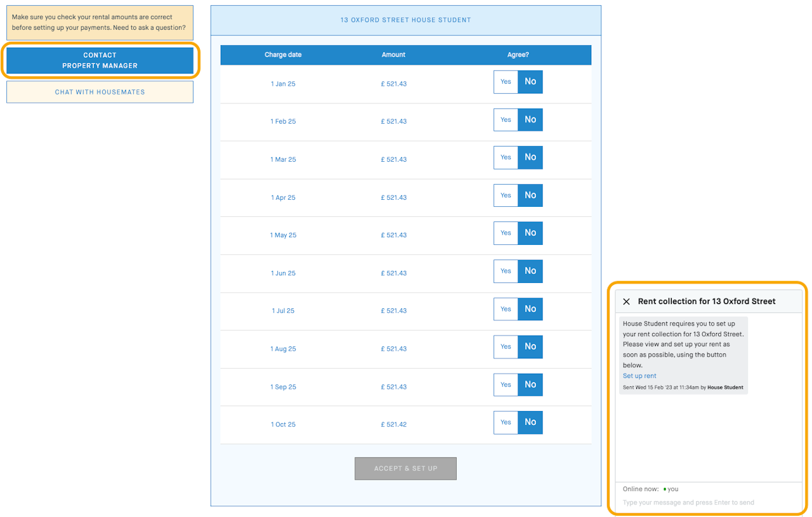Choose No on the 1 May 25 row
The height and width of the screenshot is (517, 812).
coord(530,233)
